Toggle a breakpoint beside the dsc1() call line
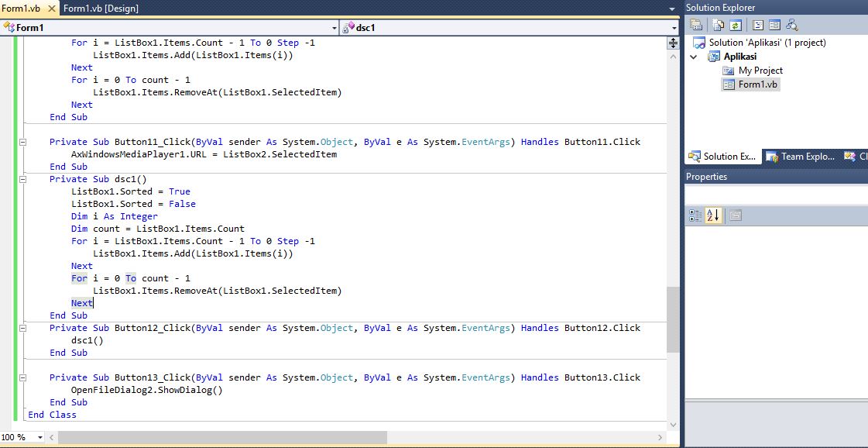The height and width of the screenshot is (448, 868). click(x=8, y=340)
